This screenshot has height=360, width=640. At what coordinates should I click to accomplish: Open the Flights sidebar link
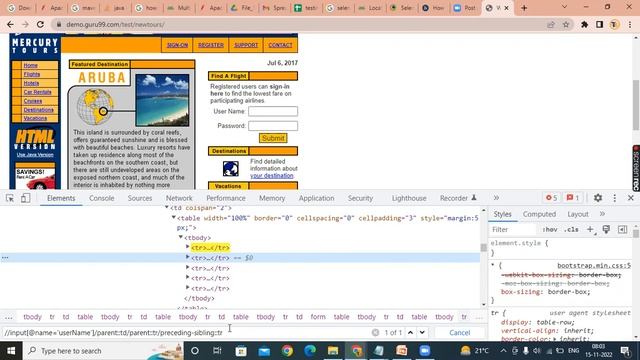coord(32,74)
